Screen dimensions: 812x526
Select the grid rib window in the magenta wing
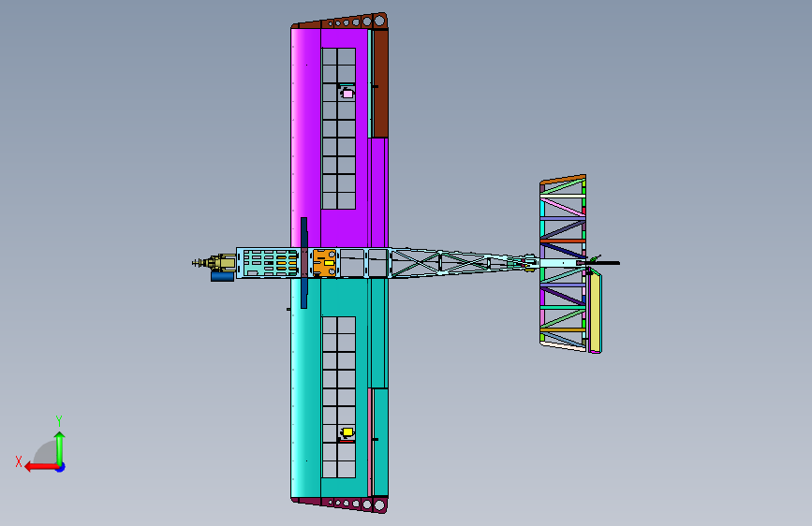(339, 129)
